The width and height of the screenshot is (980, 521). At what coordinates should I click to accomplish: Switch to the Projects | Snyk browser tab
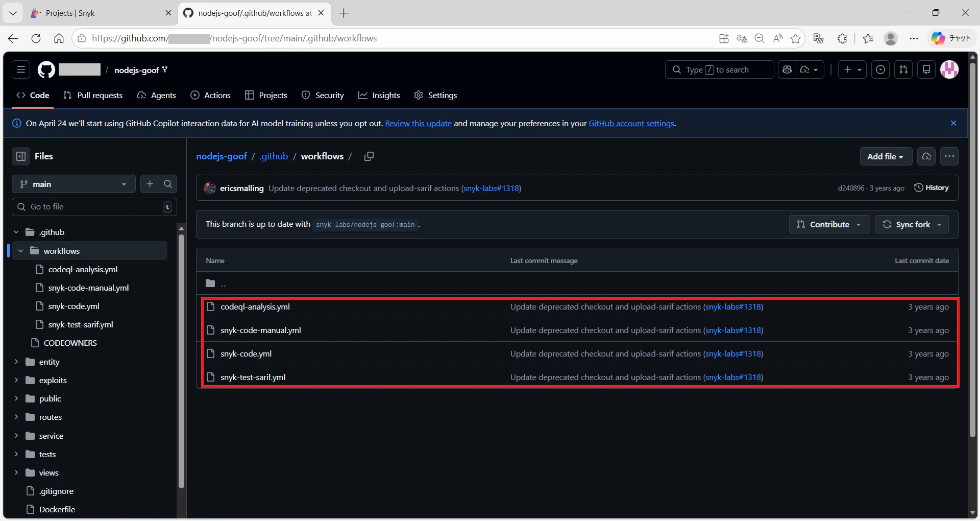pyautogui.click(x=101, y=13)
